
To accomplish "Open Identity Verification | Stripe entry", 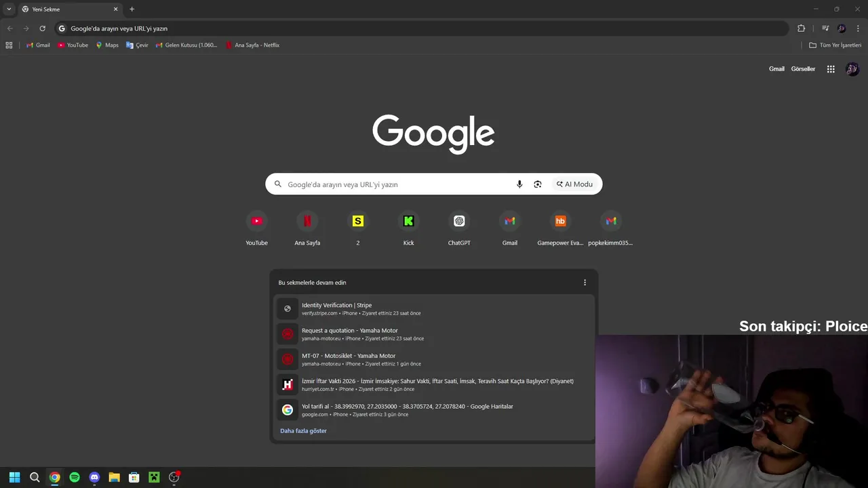I will pos(434,309).
